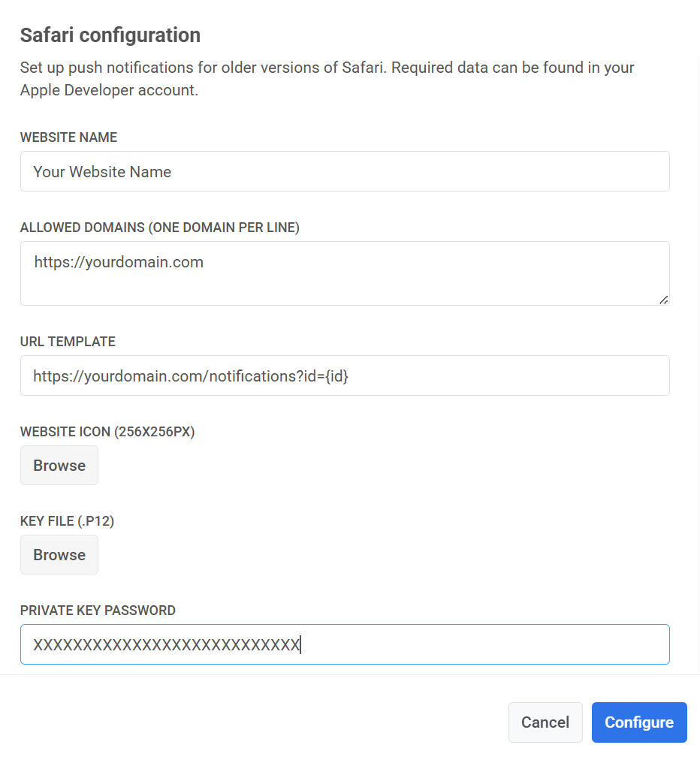Image resolution: width=700 pixels, height=766 pixels.
Task: Click the https://yourdomain.com domain text
Action: [118, 261]
